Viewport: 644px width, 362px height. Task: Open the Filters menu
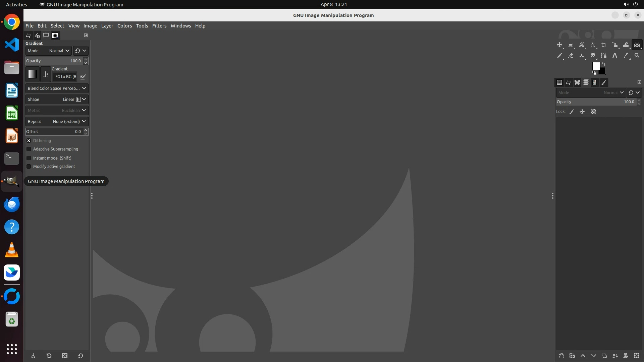159,26
